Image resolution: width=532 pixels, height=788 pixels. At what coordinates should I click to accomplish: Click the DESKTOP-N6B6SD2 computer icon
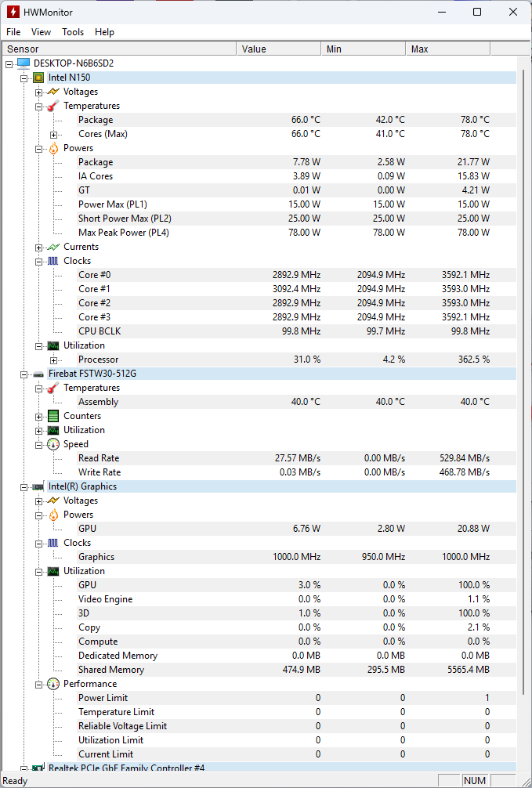pos(24,63)
